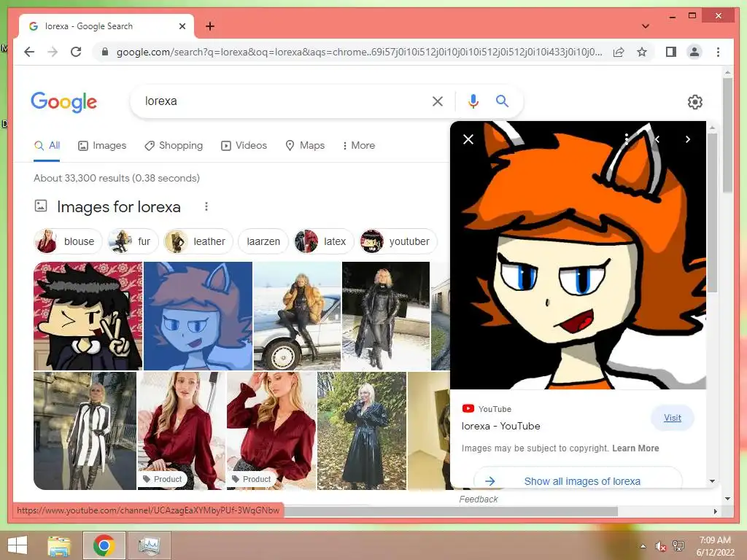
Task: Go forward in browser history
Action: (x=53, y=52)
